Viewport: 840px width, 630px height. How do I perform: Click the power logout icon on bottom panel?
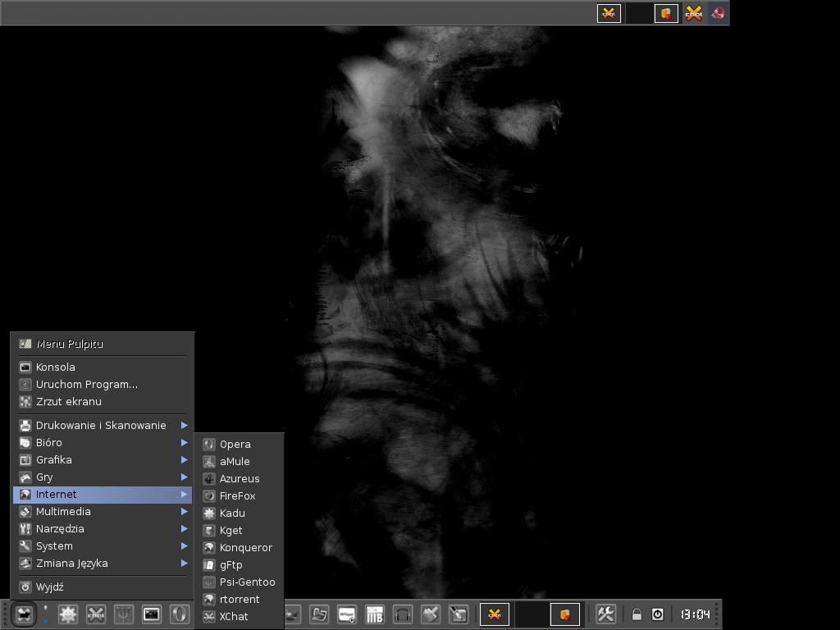click(x=657, y=614)
